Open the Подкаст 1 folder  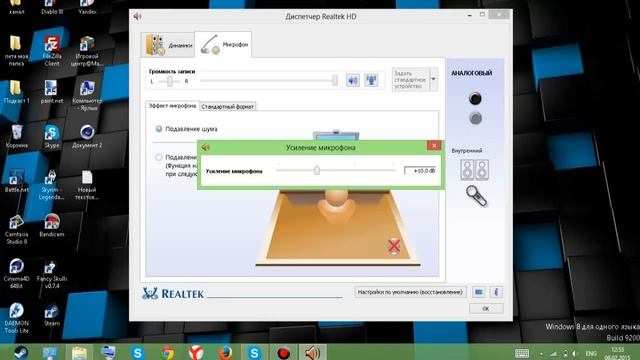click(x=16, y=91)
